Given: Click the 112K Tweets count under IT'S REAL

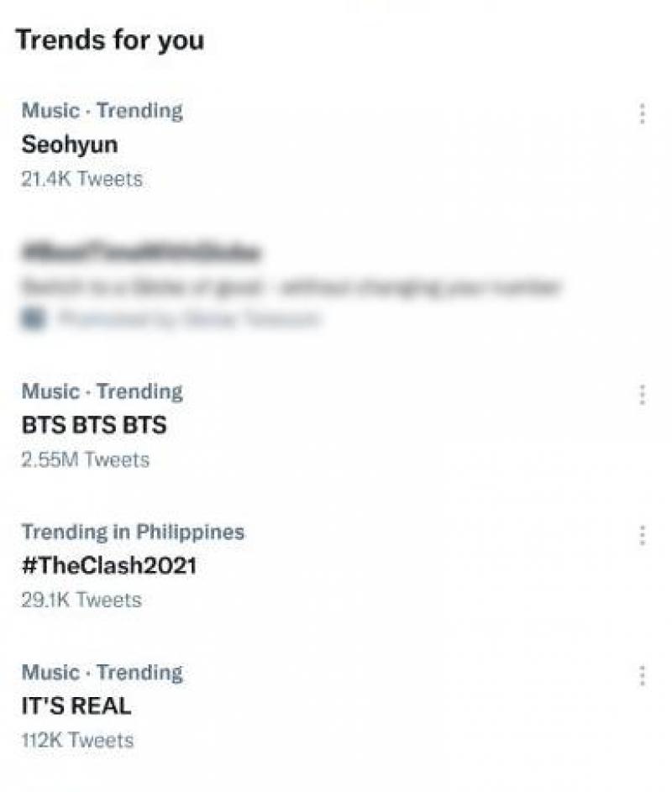Looking at the screenshot, I should [x=77, y=740].
